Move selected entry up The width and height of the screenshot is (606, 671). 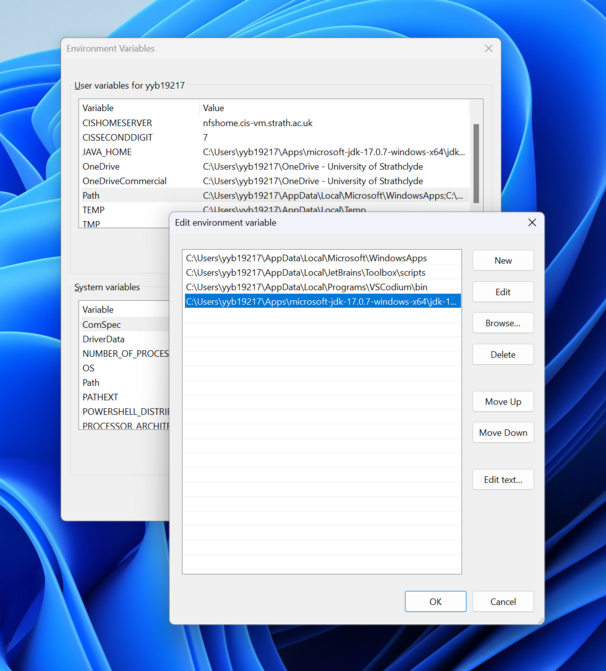pyautogui.click(x=503, y=401)
